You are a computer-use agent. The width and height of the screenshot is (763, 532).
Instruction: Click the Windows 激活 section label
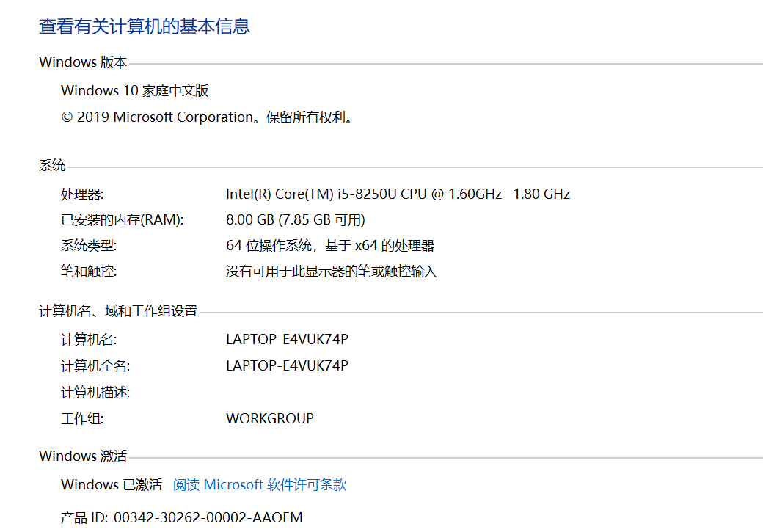pos(83,456)
